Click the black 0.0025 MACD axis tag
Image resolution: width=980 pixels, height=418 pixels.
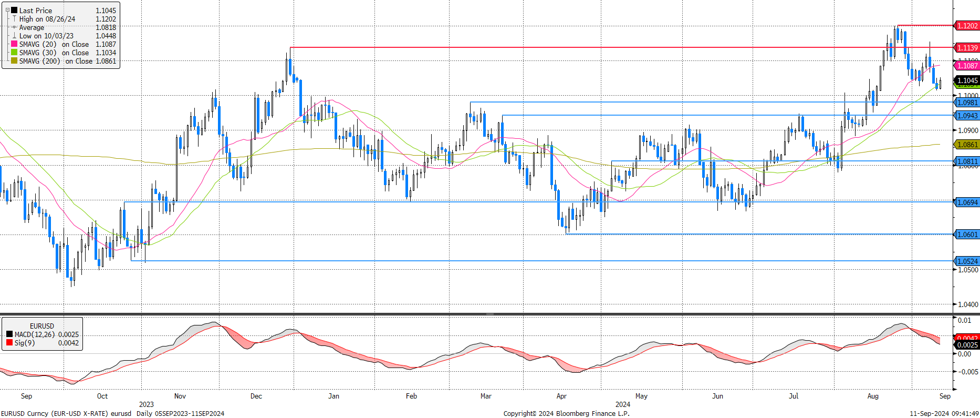[x=967, y=344]
